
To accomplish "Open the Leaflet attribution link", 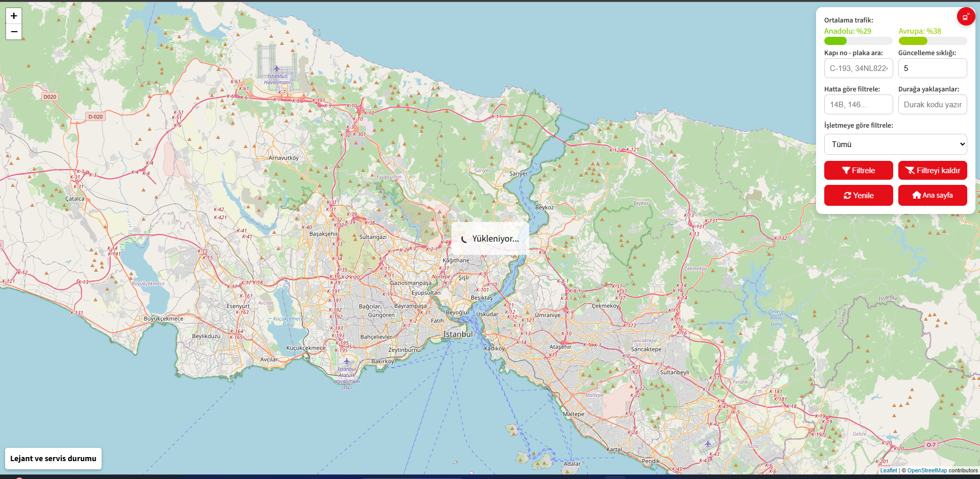I will point(888,471).
